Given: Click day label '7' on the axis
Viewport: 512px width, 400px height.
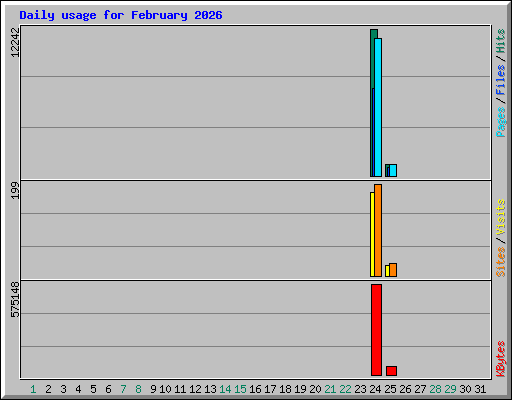Looking at the screenshot, I should pos(123,389).
